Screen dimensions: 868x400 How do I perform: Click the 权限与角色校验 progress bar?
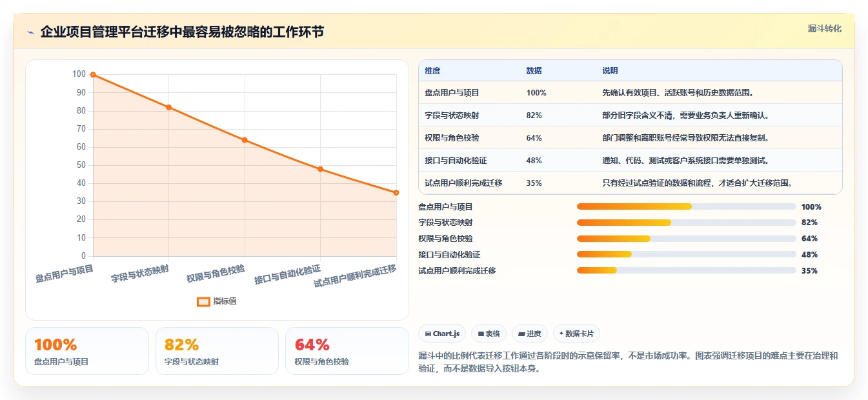pyautogui.click(x=686, y=239)
